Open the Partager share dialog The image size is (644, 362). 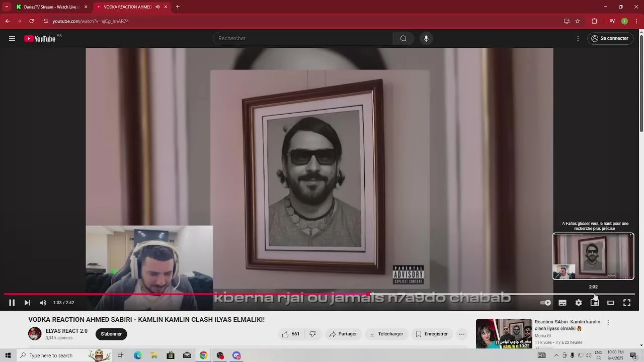(x=343, y=334)
